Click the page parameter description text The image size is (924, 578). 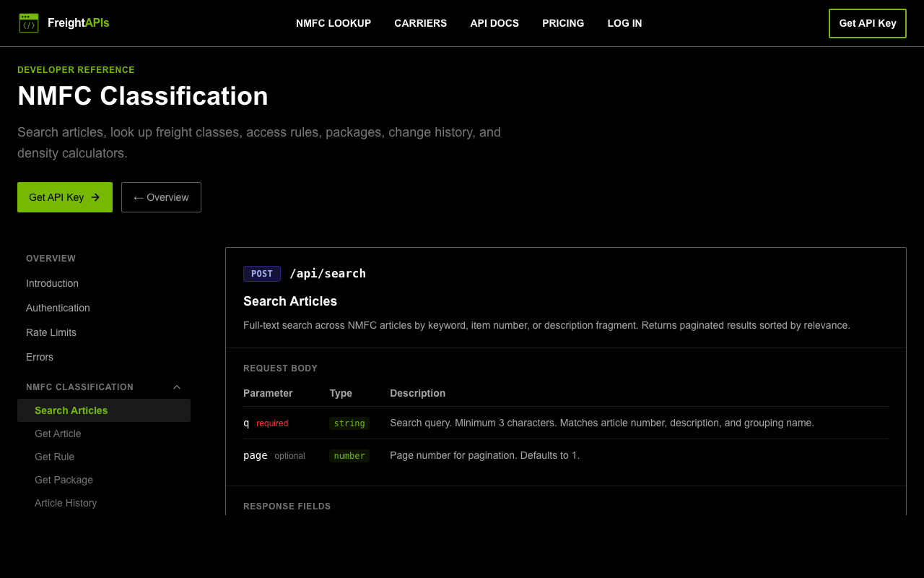coord(484,455)
